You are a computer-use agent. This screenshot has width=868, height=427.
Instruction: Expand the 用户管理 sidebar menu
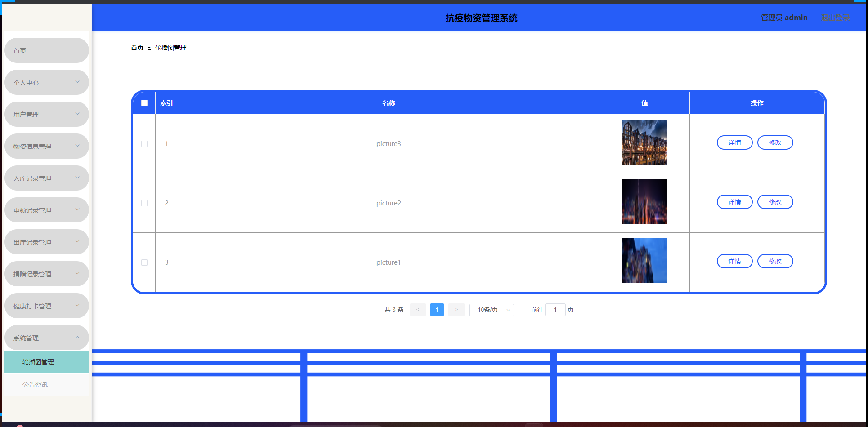tap(46, 114)
